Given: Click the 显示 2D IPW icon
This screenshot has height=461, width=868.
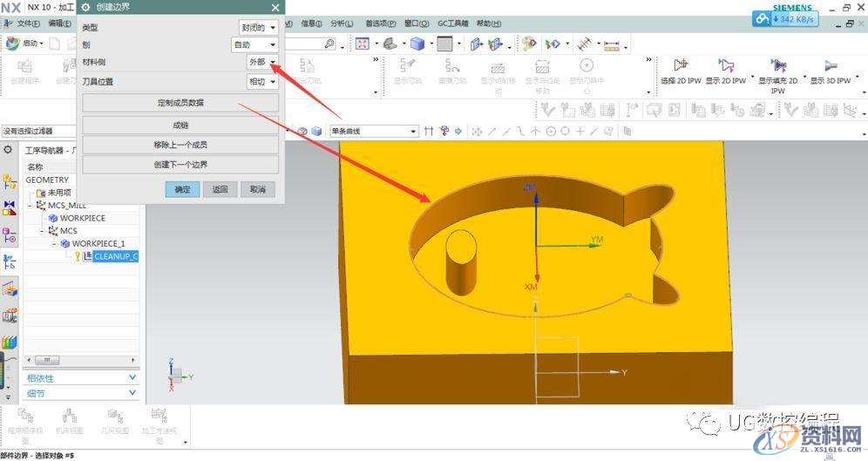Looking at the screenshot, I should [724, 66].
